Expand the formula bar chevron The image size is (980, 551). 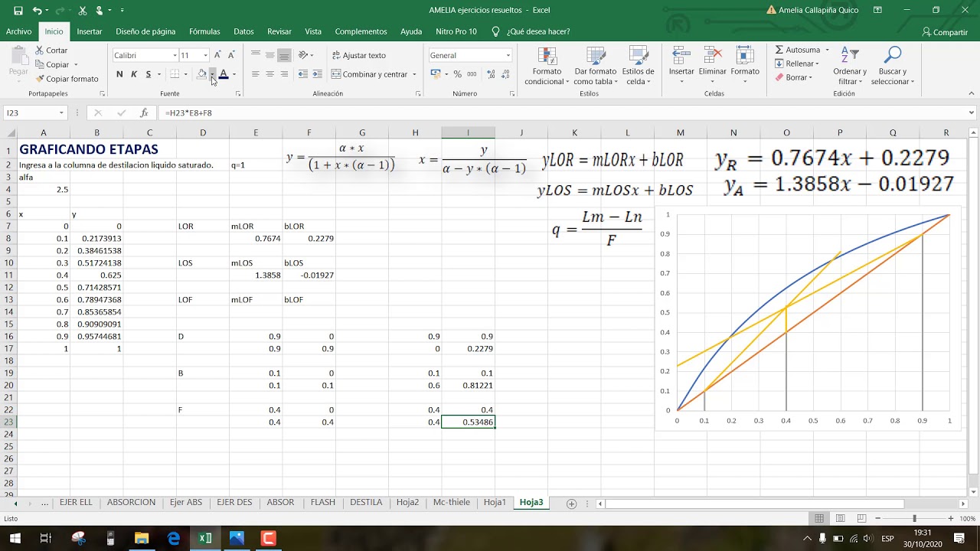point(972,112)
